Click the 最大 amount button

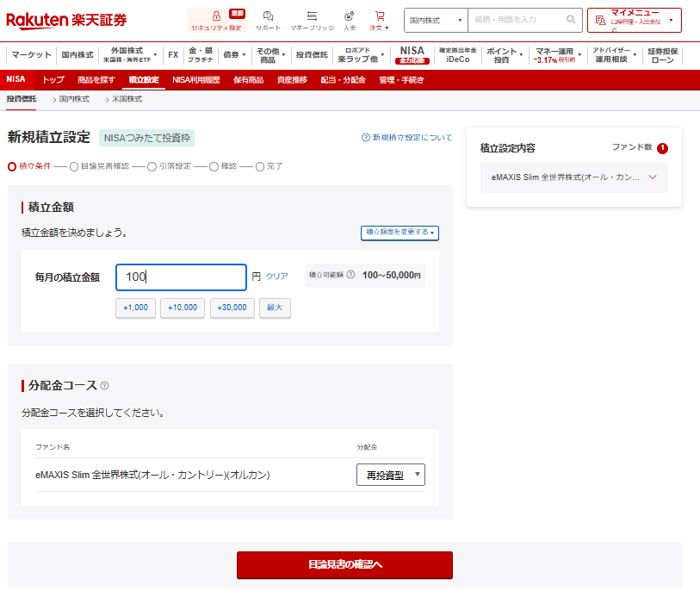pos(275,308)
